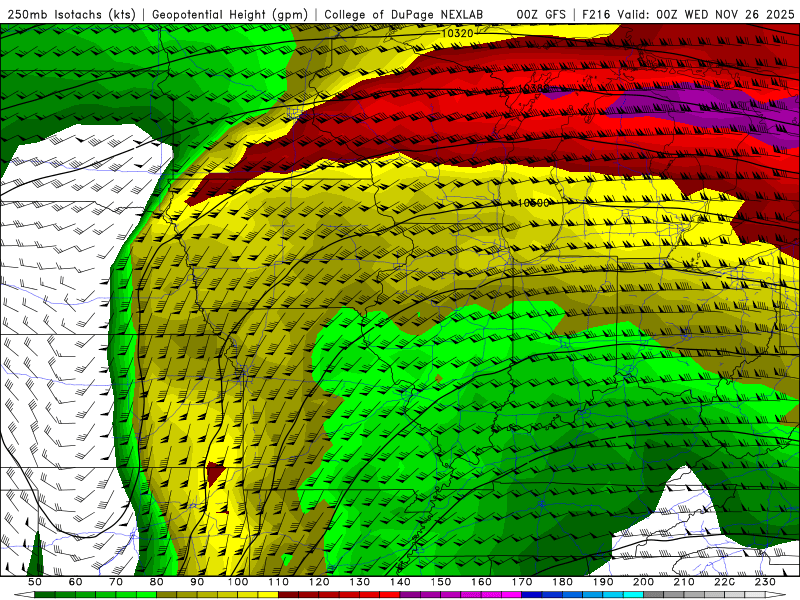
Task: Click the 180 knot scale label
Action: coord(562,582)
